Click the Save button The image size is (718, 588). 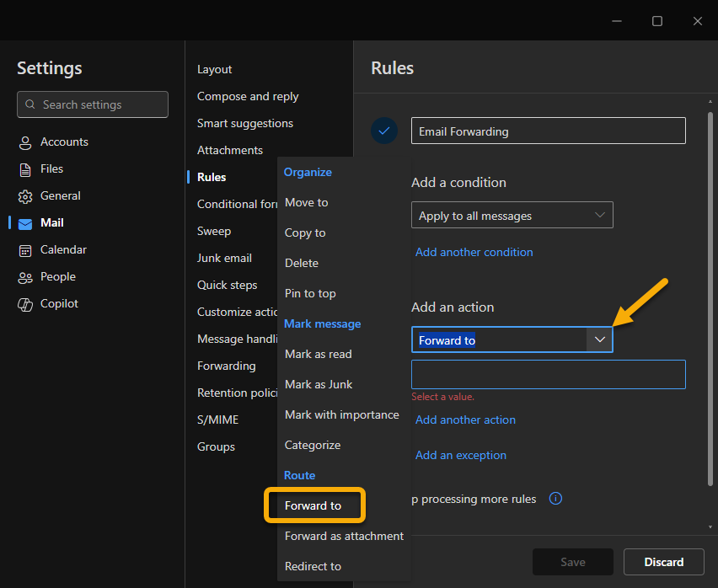[572, 562]
